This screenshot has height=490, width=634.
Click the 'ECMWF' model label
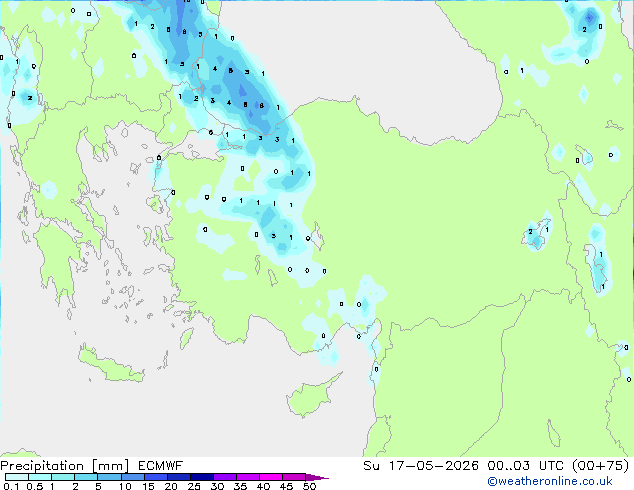[x=161, y=466]
